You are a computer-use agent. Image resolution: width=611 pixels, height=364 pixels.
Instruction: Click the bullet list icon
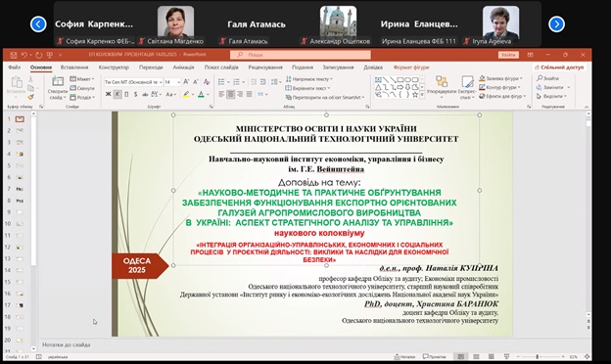coord(221,82)
